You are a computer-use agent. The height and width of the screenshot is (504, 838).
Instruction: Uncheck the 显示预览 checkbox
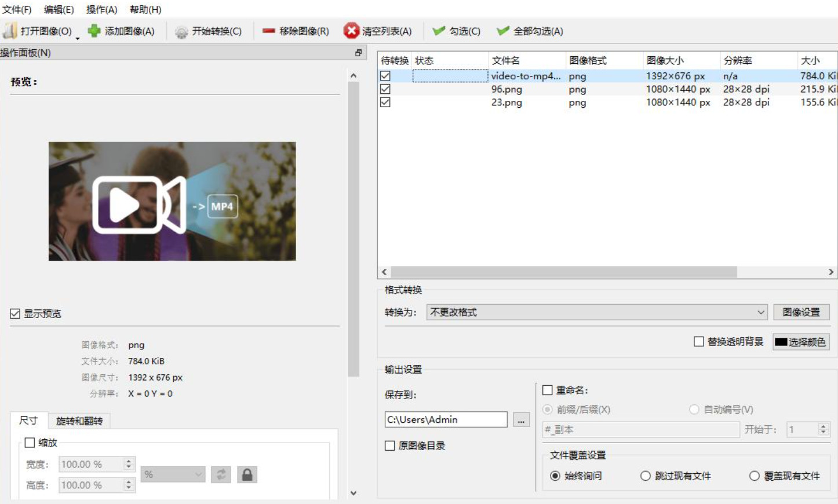pos(15,313)
